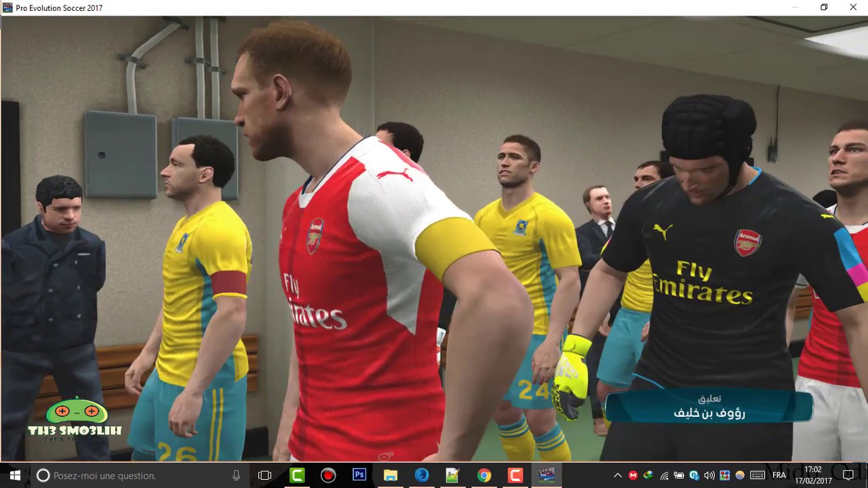Expand the hidden system tray icons
Viewport: 868px width, 488px height.
[618, 476]
